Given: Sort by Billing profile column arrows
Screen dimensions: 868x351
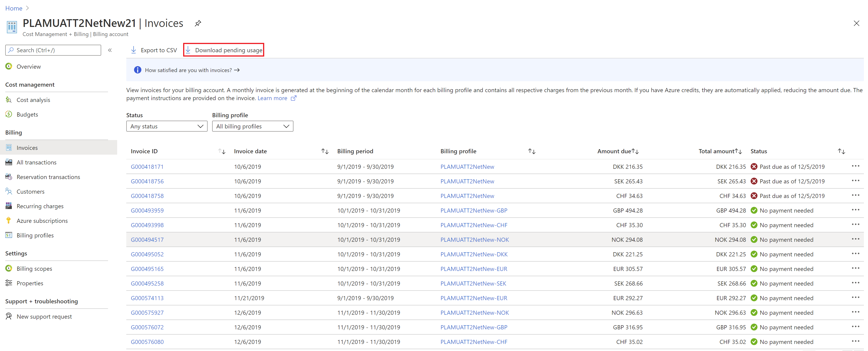Looking at the screenshot, I should pyautogui.click(x=532, y=151).
